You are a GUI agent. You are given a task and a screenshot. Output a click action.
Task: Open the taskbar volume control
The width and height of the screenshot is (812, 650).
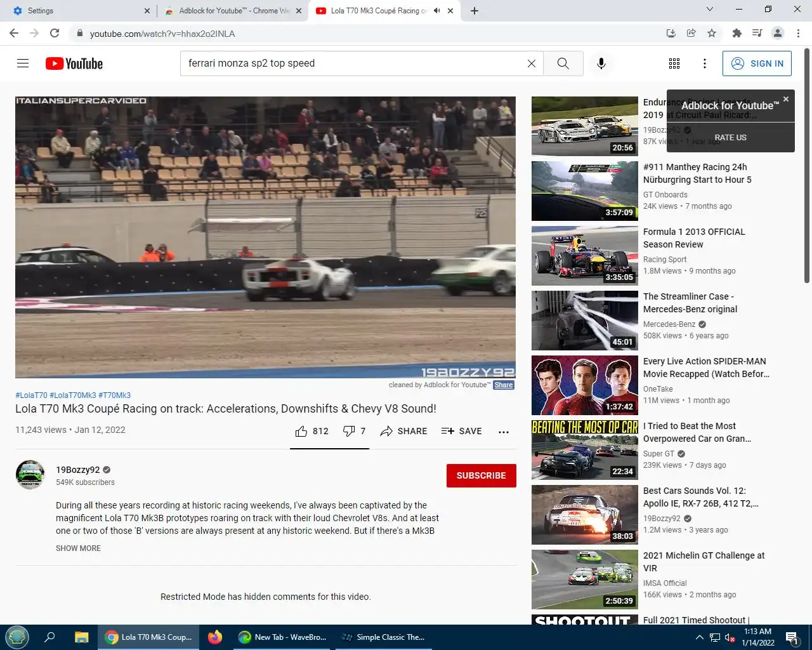point(730,637)
